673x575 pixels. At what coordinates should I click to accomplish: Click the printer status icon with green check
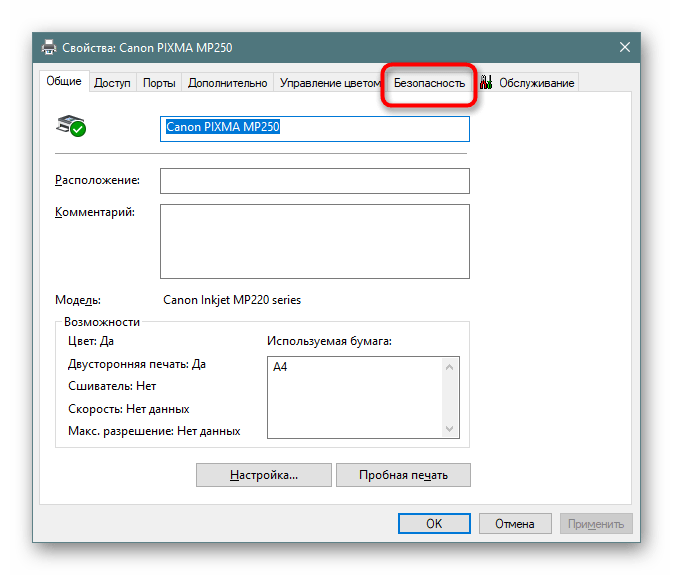pos(71,126)
